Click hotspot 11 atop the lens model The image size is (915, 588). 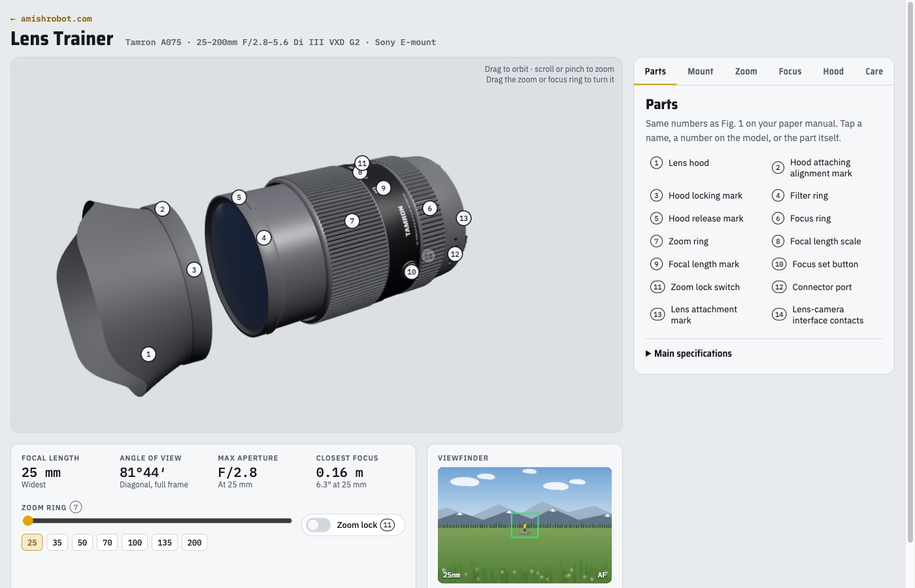[x=362, y=163]
